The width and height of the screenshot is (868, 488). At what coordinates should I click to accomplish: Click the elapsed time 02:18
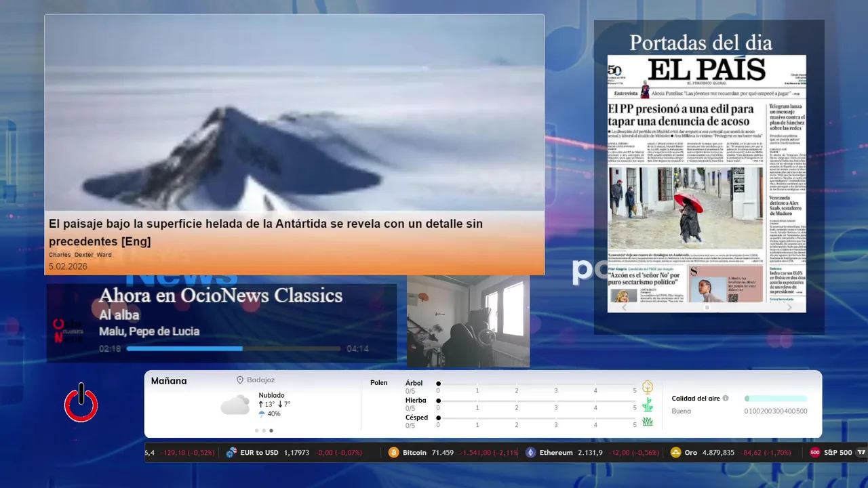tap(110, 348)
